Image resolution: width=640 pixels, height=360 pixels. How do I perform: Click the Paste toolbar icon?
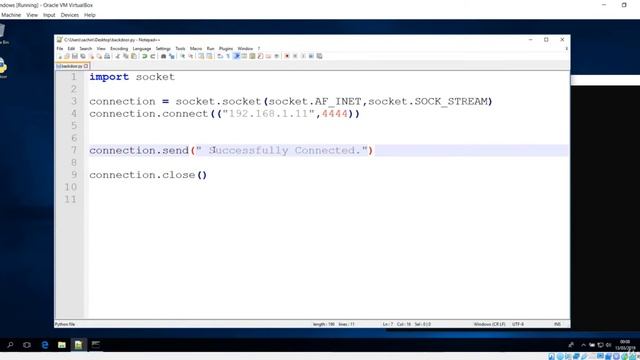coord(133,56)
